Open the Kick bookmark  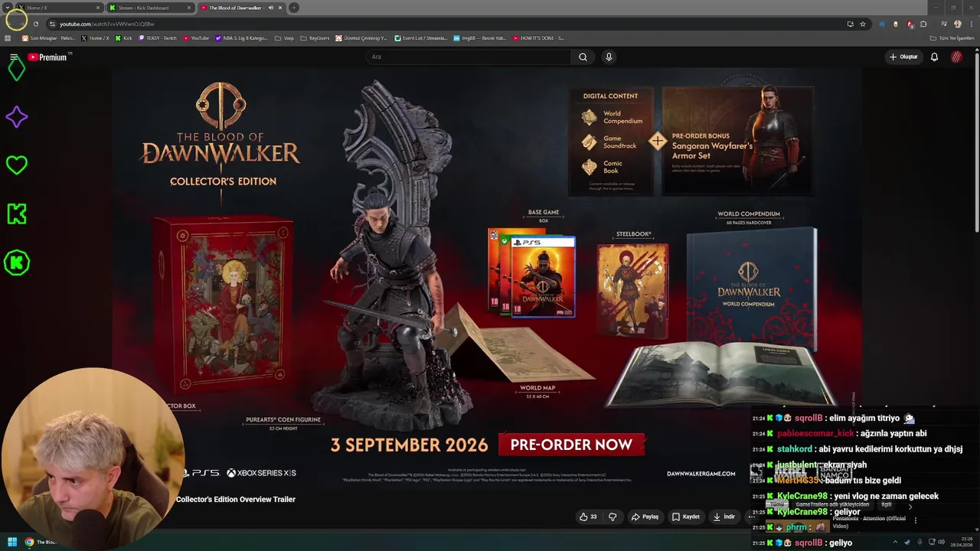pyautogui.click(x=124, y=37)
